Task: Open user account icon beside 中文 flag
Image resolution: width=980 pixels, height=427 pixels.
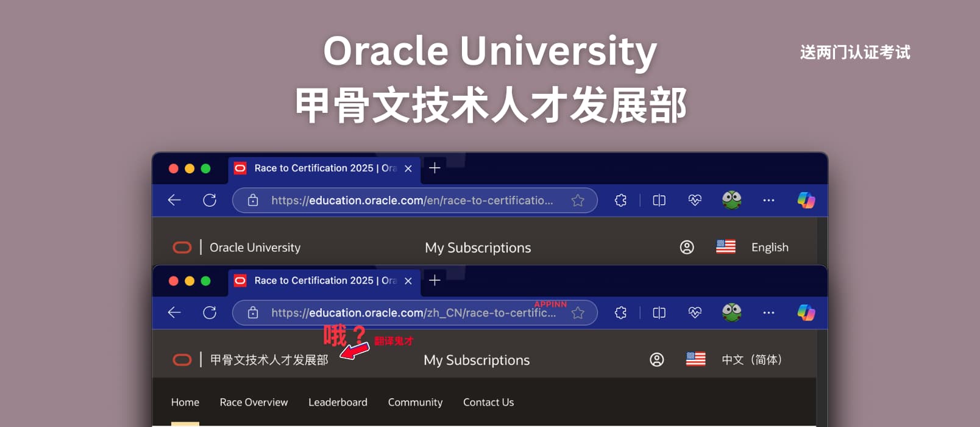Action: (x=657, y=360)
